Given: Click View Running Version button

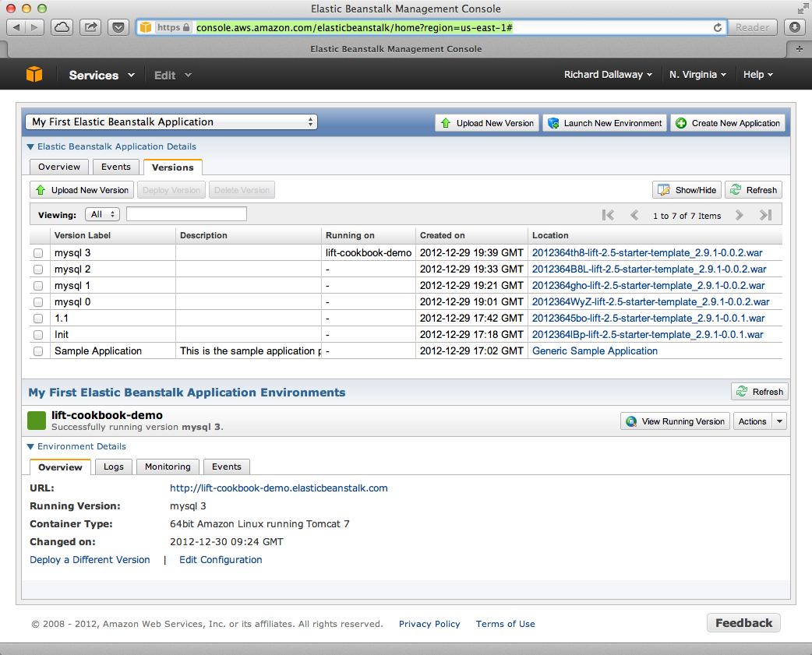Looking at the screenshot, I should tap(676, 421).
